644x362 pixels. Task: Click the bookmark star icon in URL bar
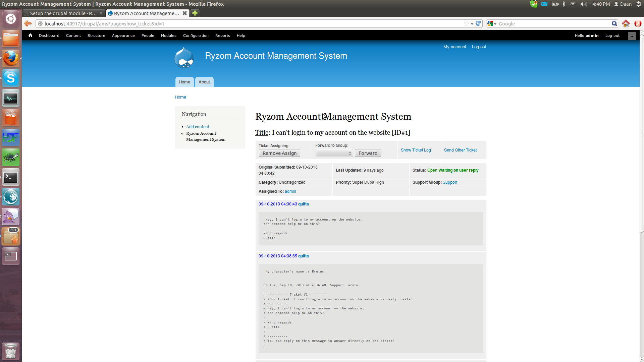[466, 23]
